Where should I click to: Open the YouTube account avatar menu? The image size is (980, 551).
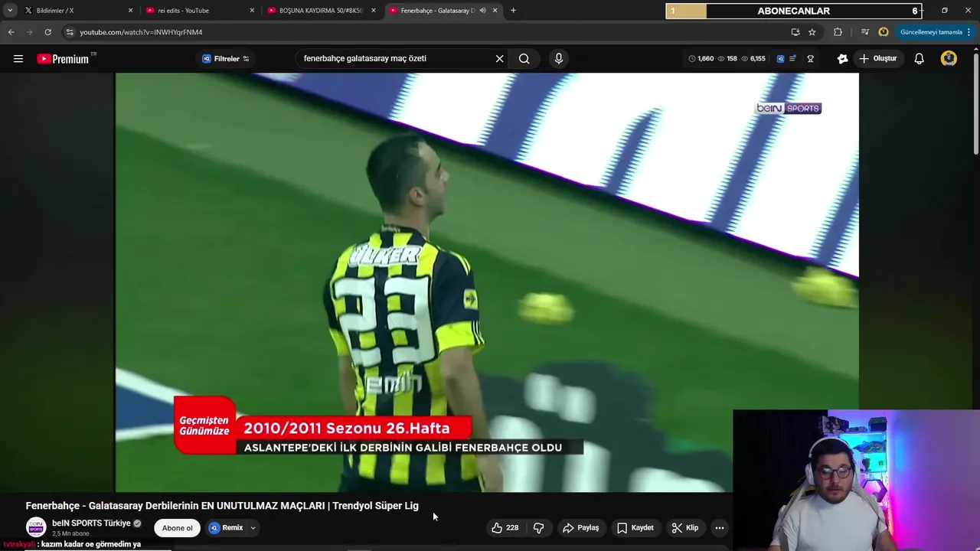click(949, 59)
